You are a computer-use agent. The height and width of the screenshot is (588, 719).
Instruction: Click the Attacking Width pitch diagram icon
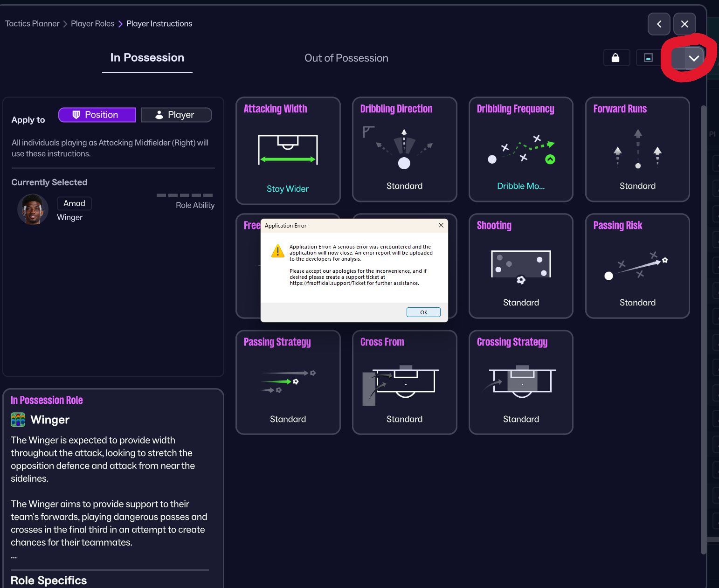288,149
